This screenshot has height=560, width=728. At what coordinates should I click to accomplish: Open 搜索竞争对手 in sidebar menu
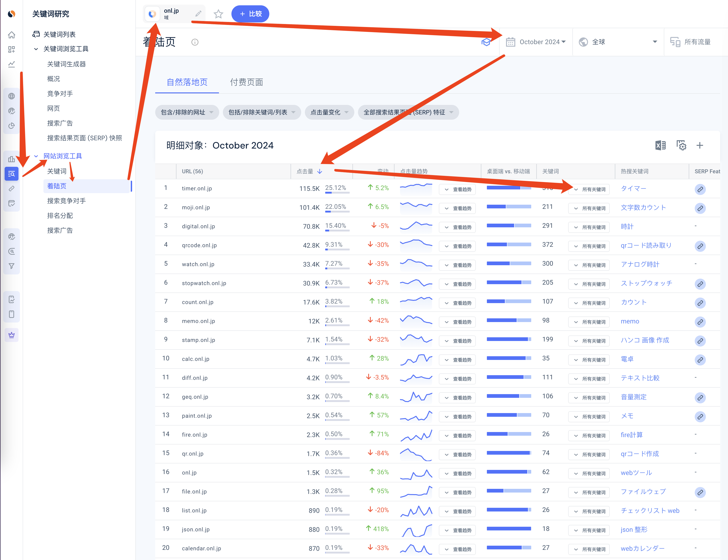[x=66, y=201]
